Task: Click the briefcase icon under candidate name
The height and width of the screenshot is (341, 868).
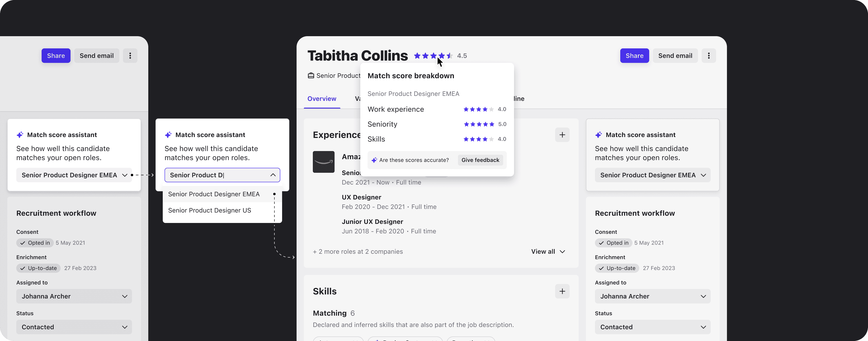Action: point(311,76)
